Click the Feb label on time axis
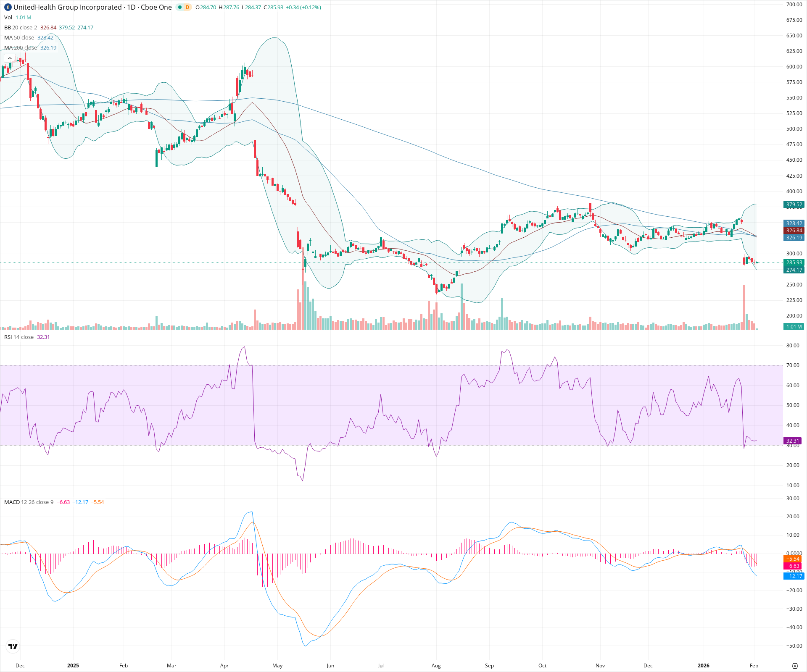The image size is (807, 672). (x=754, y=666)
